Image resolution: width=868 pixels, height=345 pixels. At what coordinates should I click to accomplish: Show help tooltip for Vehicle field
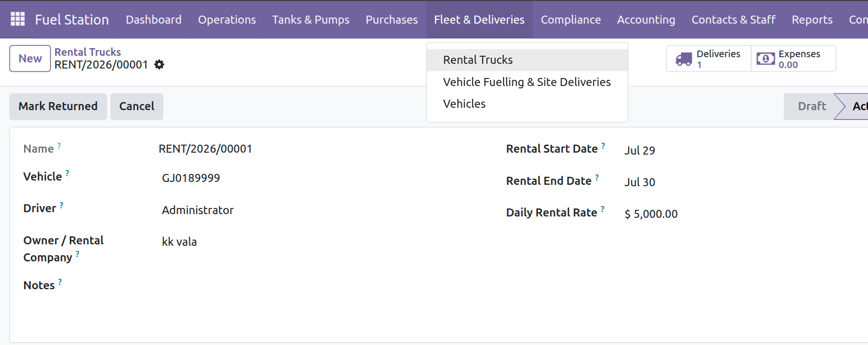coord(67,173)
